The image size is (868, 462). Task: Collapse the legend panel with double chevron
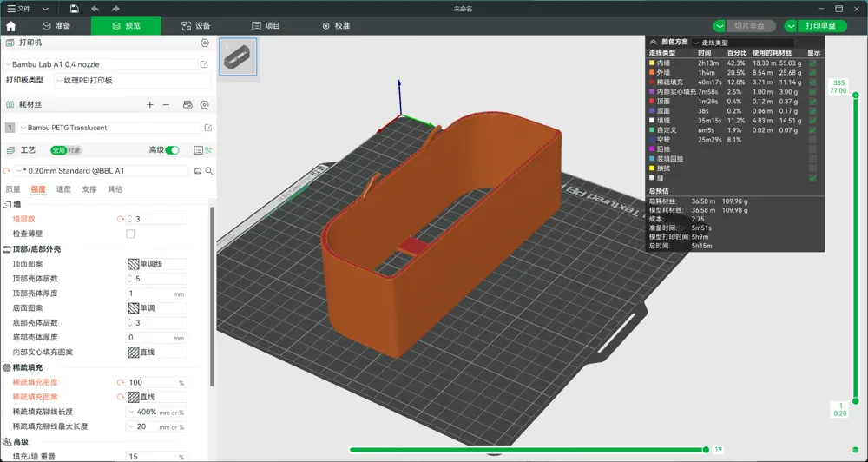coord(654,42)
